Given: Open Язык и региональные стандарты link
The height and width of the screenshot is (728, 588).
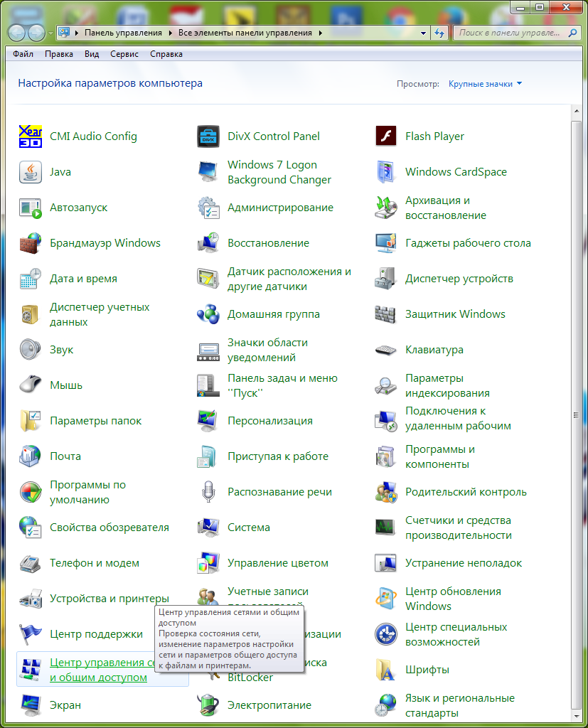Looking at the screenshot, I should [460, 705].
